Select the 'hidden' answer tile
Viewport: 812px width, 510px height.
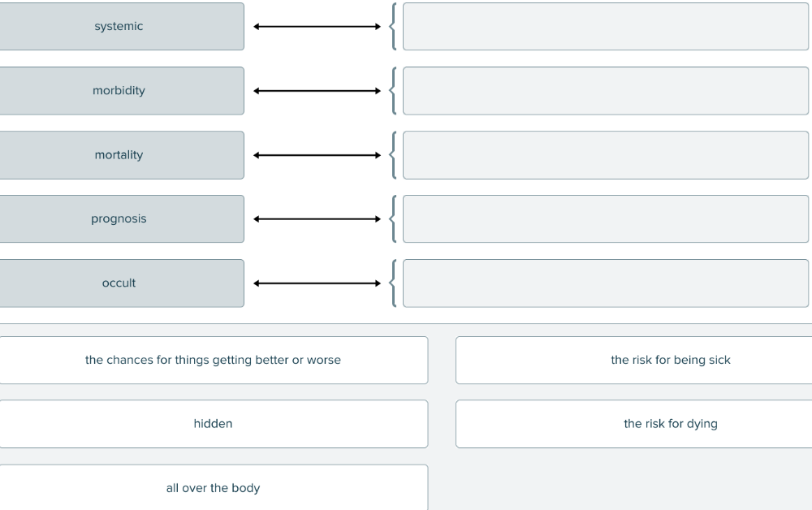pyautogui.click(x=213, y=424)
